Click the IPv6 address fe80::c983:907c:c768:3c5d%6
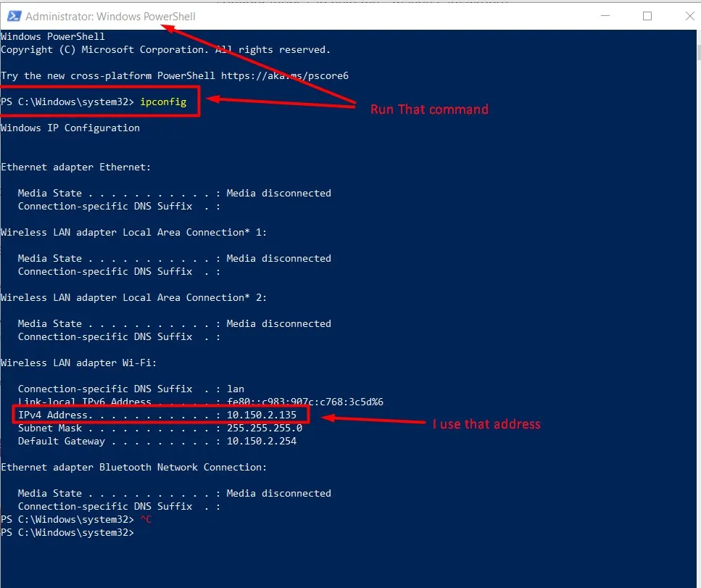The width and height of the screenshot is (701, 588). pyautogui.click(x=305, y=402)
